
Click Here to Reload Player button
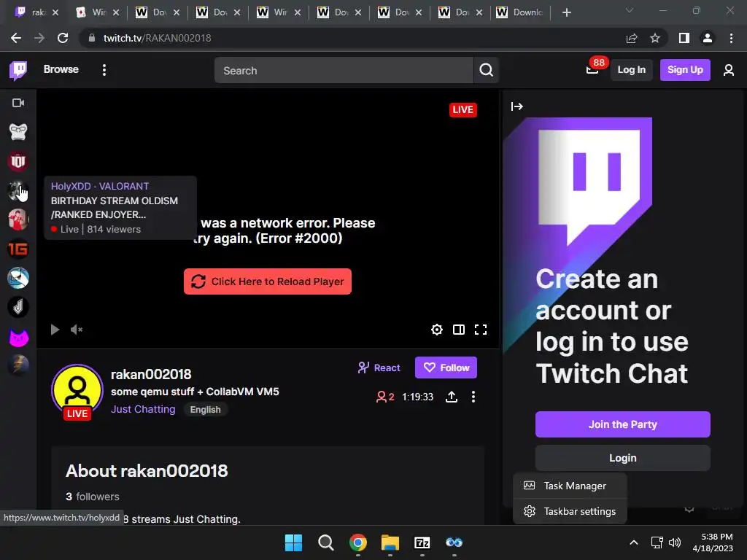[x=267, y=281]
